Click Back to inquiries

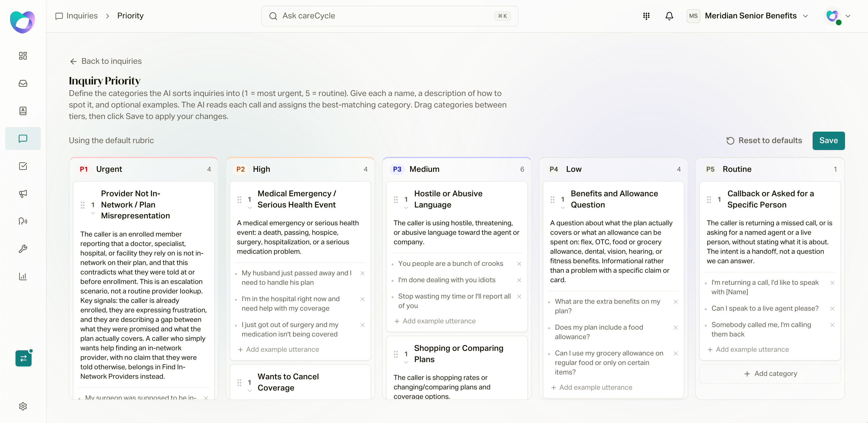(105, 61)
